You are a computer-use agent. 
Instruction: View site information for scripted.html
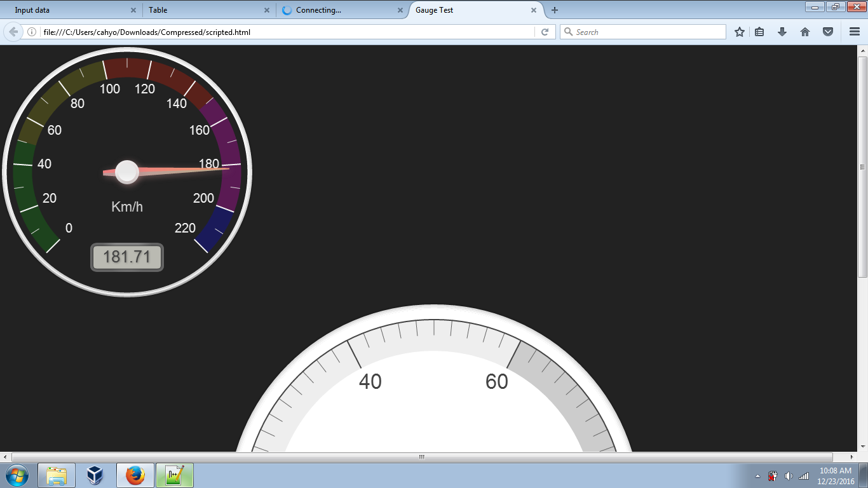(30, 32)
